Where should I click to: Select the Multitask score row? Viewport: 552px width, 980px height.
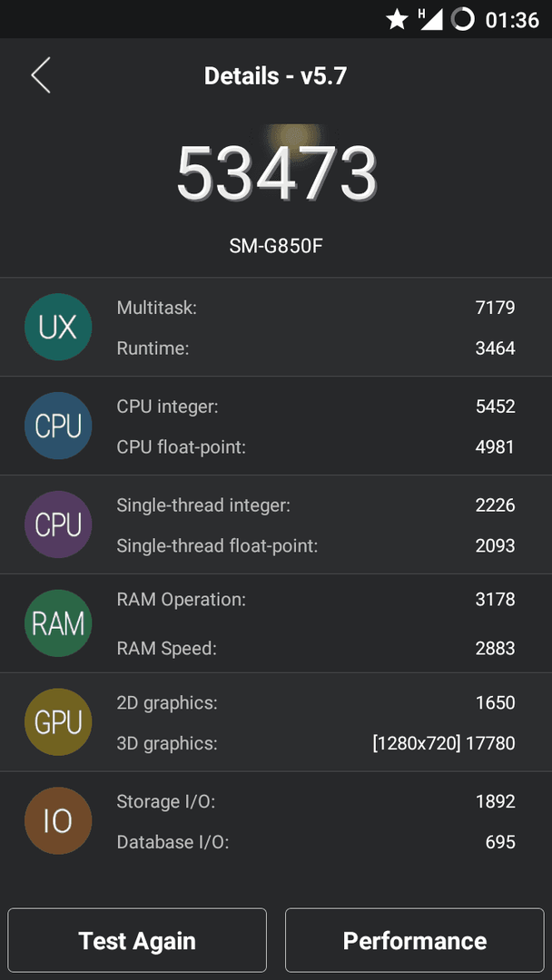(316, 308)
